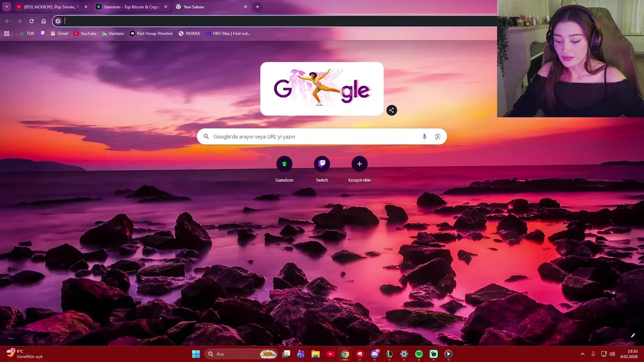Screen dimensions: 644x362
Task: Open the Gmail bookmark
Action: 59,34
